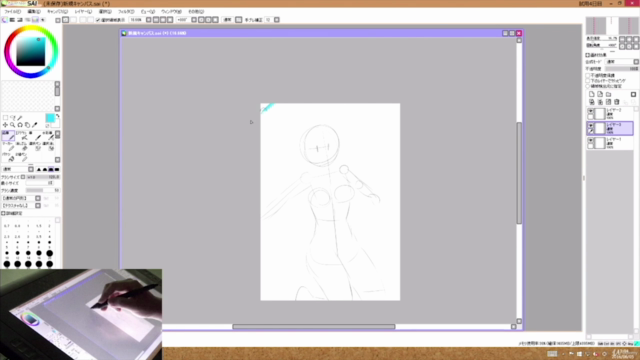Hide layer 1 with its eye icon
This screenshot has height=360, width=640.
(x=591, y=139)
